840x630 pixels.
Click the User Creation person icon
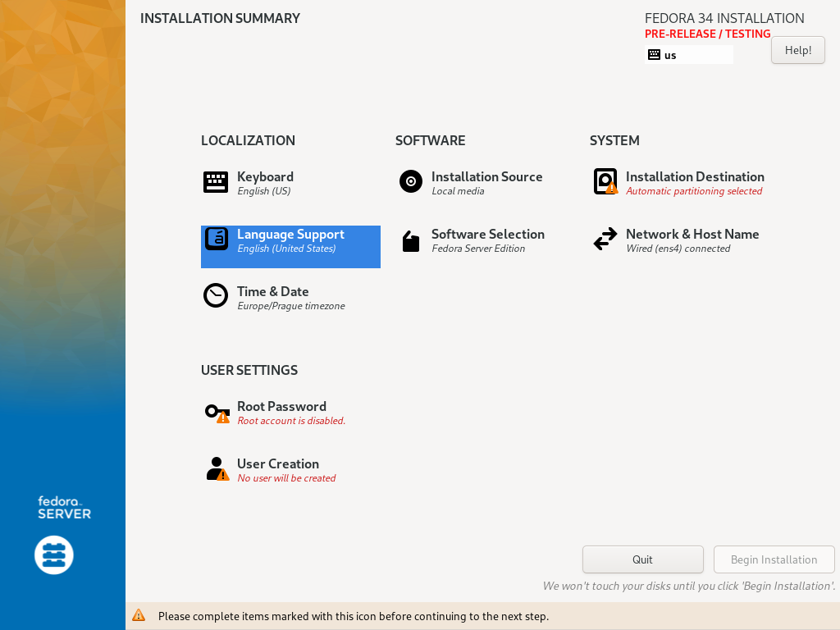217,468
